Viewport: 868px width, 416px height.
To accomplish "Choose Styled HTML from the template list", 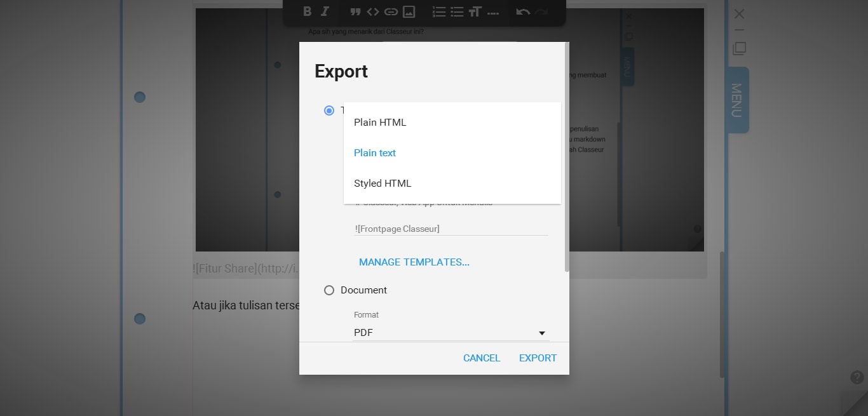I will [452, 184].
